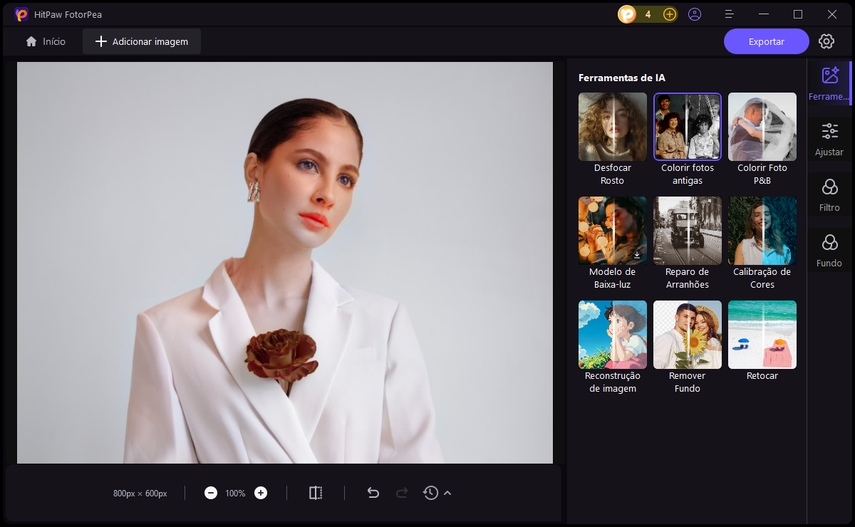Choose the Reparo de Arranhões tool

click(687, 231)
